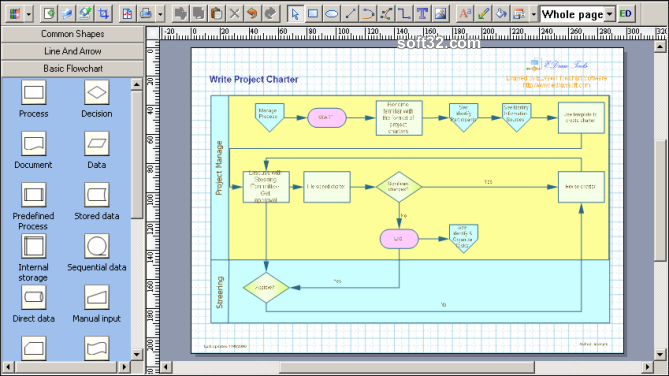Open the fill color bucket tool
Image resolution: width=669 pixels, height=376 pixels.
[501, 14]
